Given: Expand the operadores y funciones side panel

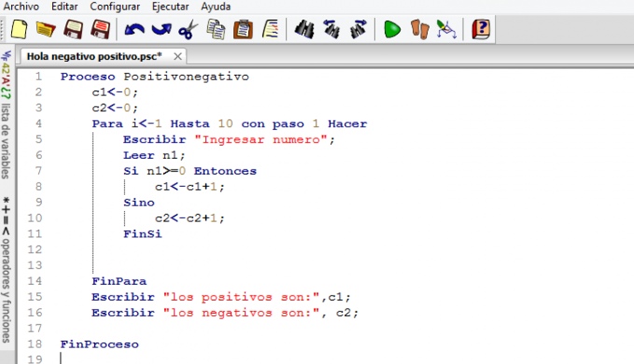Looking at the screenshot, I should (x=6, y=270).
